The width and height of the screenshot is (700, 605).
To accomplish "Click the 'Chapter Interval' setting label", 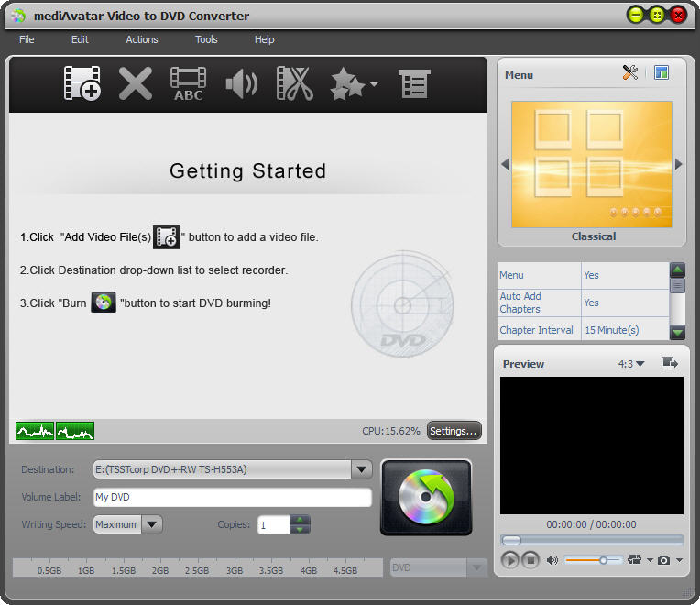I will (536, 330).
